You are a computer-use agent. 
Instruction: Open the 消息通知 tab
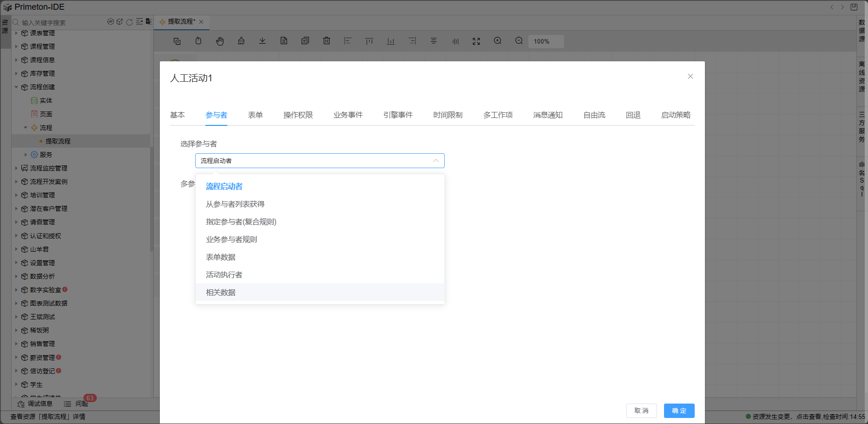click(x=548, y=115)
